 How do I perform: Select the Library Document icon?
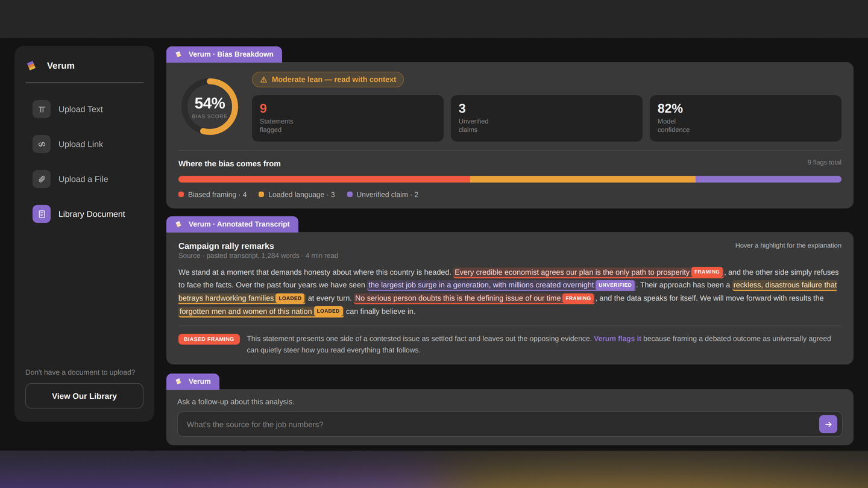[x=42, y=214]
